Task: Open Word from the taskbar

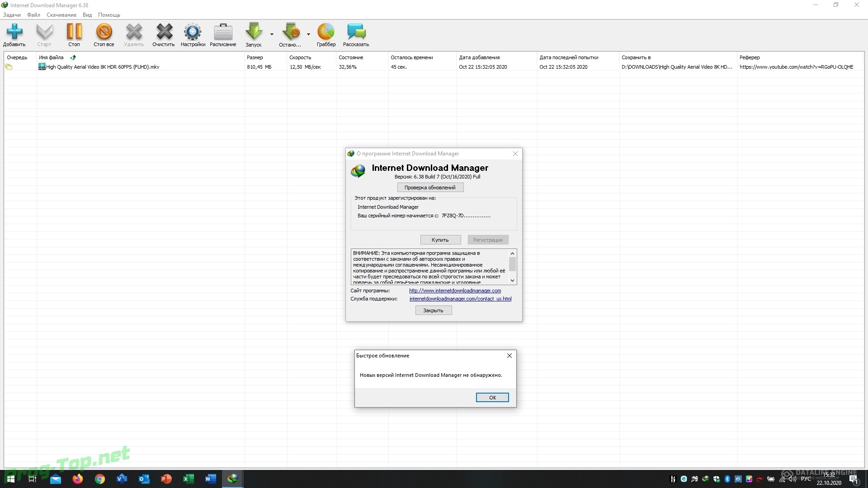Action: click(210, 479)
